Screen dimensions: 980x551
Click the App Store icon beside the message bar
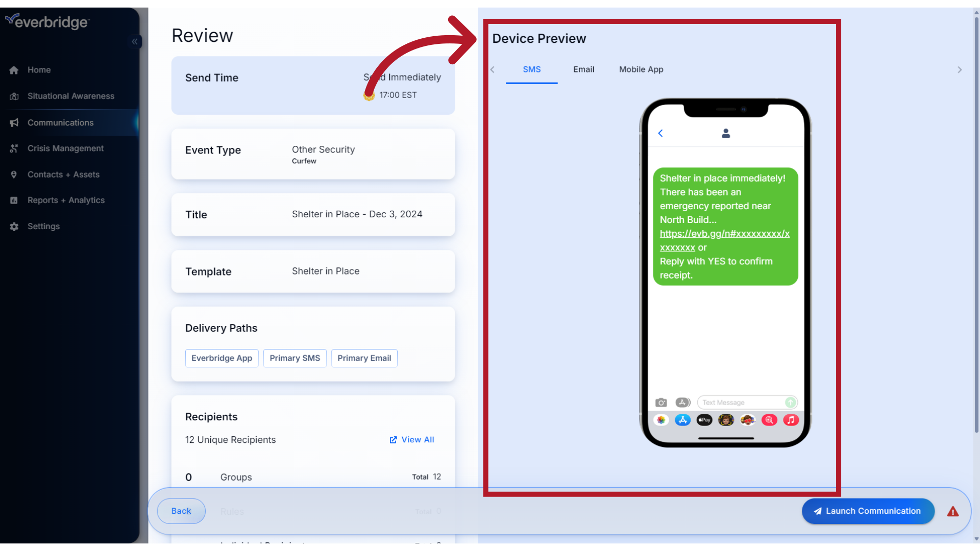tap(683, 403)
